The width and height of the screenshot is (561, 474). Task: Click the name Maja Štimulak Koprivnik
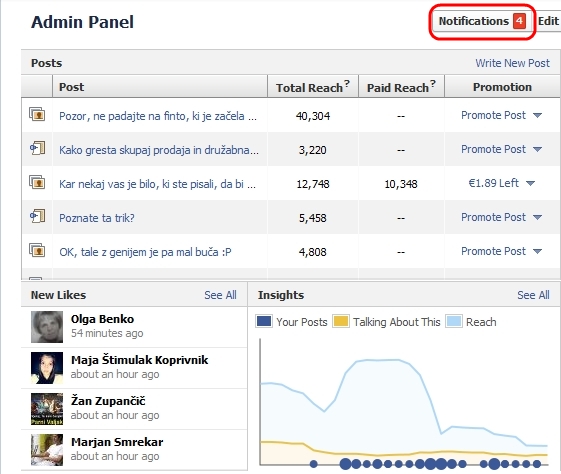click(x=140, y=360)
